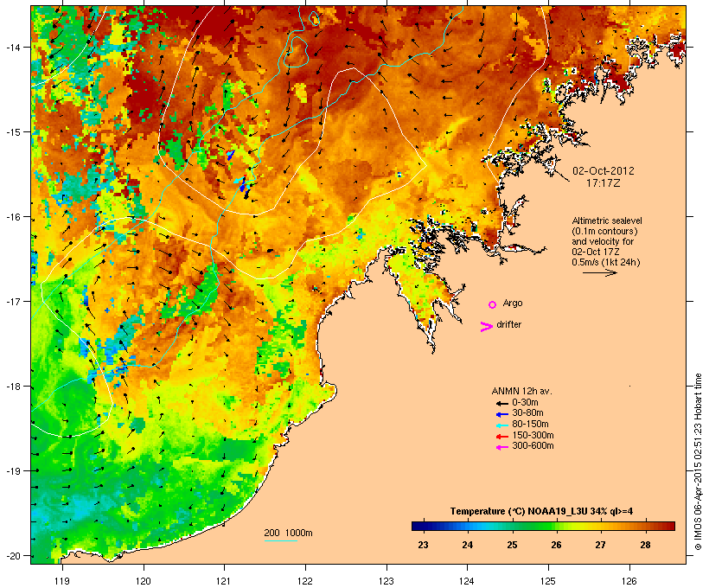709x588 pixels.
Task: Click the '30-80m' legend label
Action: (x=527, y=413)
